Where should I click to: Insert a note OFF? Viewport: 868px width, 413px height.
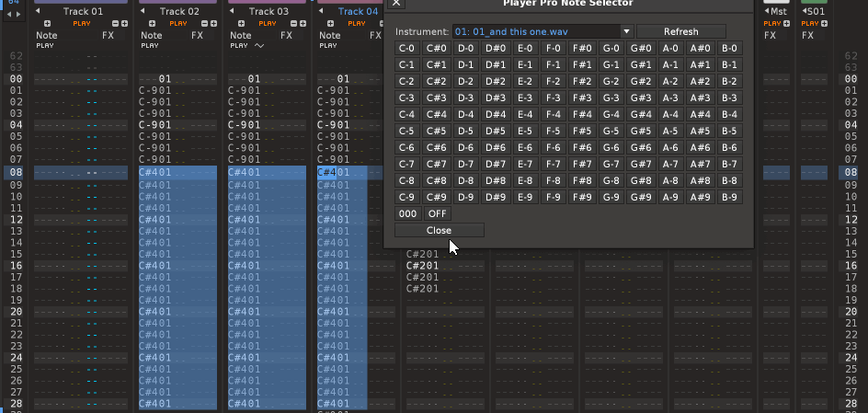[x=438, y=213]
